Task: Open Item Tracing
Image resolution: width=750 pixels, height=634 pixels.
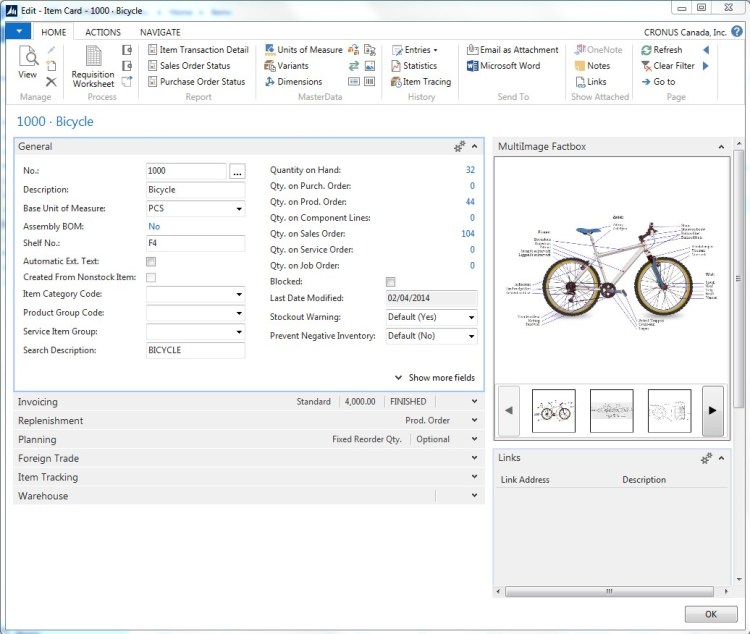Action: pos(421,82)
